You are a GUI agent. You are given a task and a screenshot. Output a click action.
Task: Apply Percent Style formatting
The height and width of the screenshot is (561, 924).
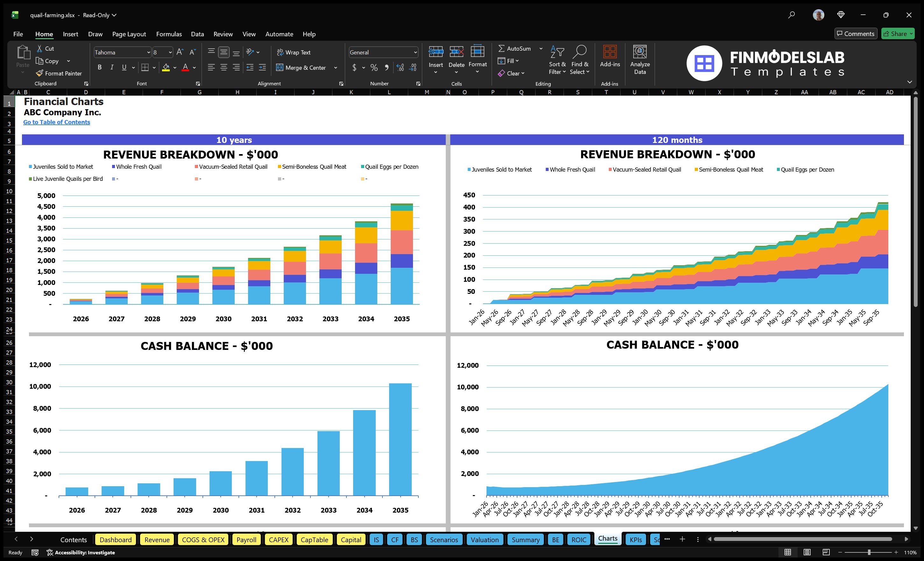374,68
